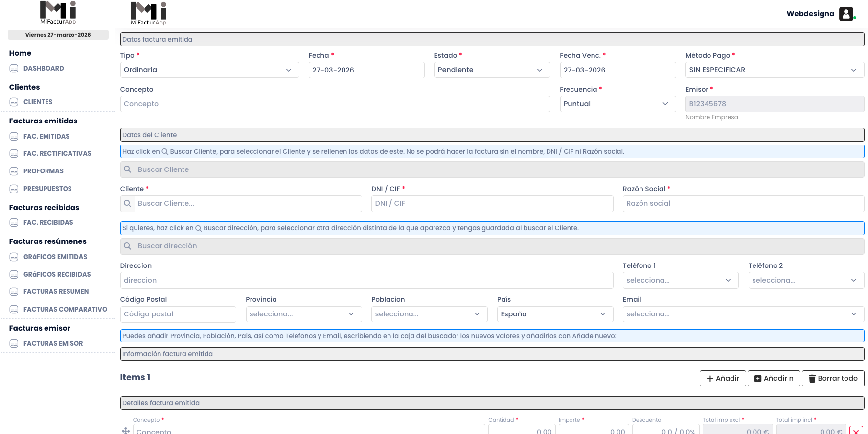Go to Fac. Emitidas in sidebar
Screen dimensions: 868x434
click(46, 137)
